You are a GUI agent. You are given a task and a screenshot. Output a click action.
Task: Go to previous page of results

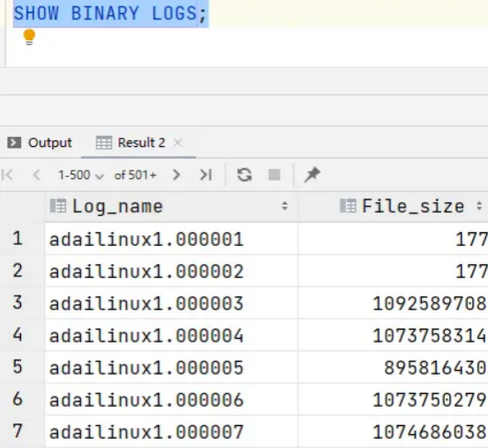pos(37,174)
